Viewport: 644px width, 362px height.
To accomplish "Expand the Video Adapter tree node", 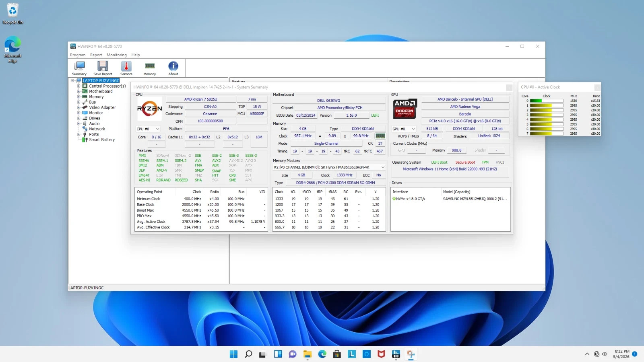I will [x=78, y=107].
